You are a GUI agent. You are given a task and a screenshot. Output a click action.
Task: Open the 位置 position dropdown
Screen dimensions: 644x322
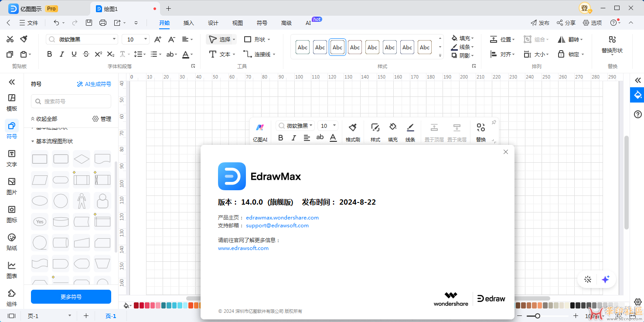[502, 39]
